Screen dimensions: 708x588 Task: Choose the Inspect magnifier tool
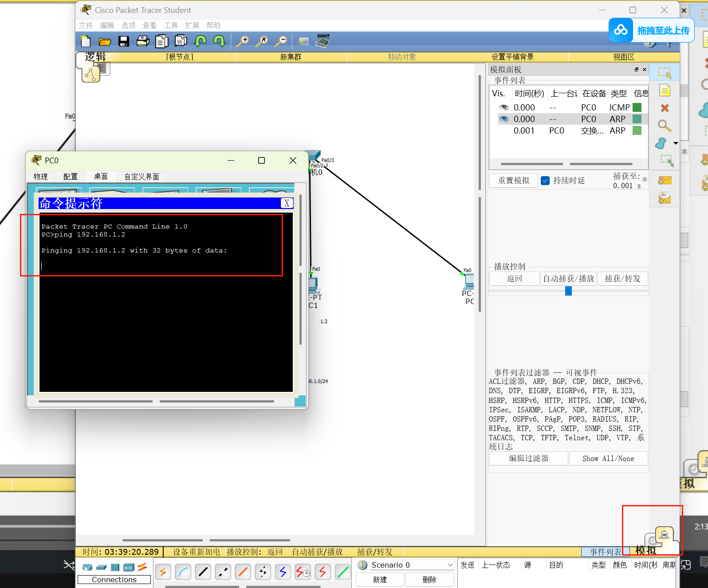pos(665,126)
